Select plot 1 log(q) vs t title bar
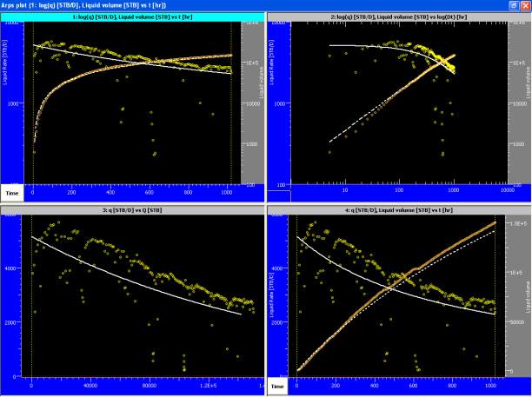Image resolution: width=532 pixels, height=397 pixels. point(132,17)
